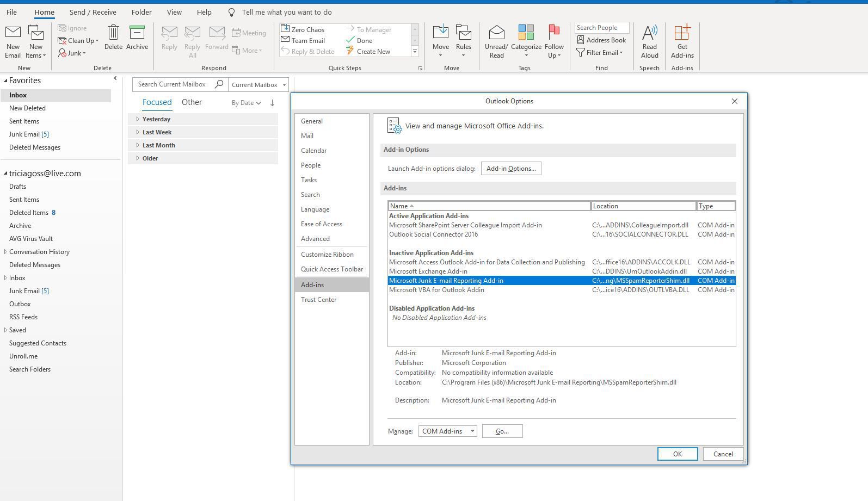Image resolution: width=868 pixels, height=501 pixels.
Task: Sort add-ins by the Name column header
Action: pyautogui.click(x=489, y=206)
